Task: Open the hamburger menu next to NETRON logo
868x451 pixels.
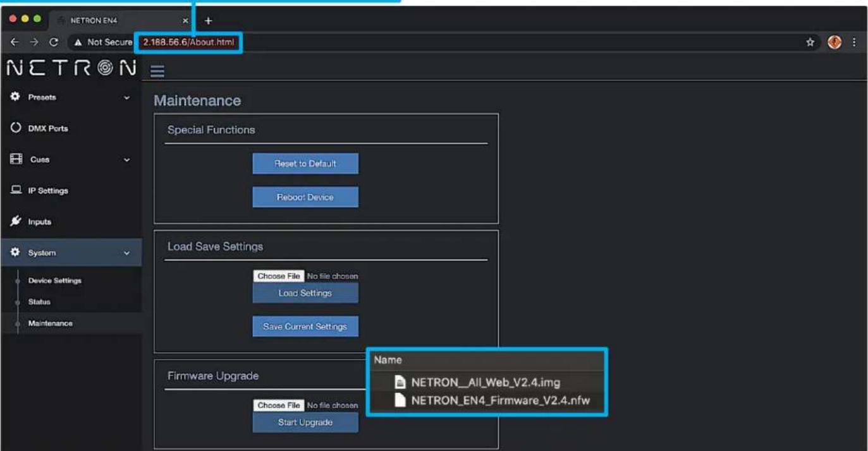Action: (x=157, y=71)
